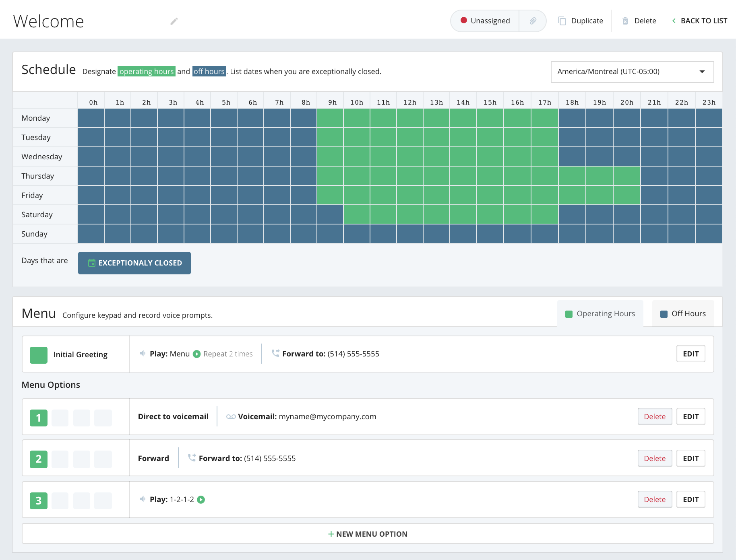The image size is (736, 560).
Task: Play the 1-2-1-2 audio clip
Action: coord(201,500)
